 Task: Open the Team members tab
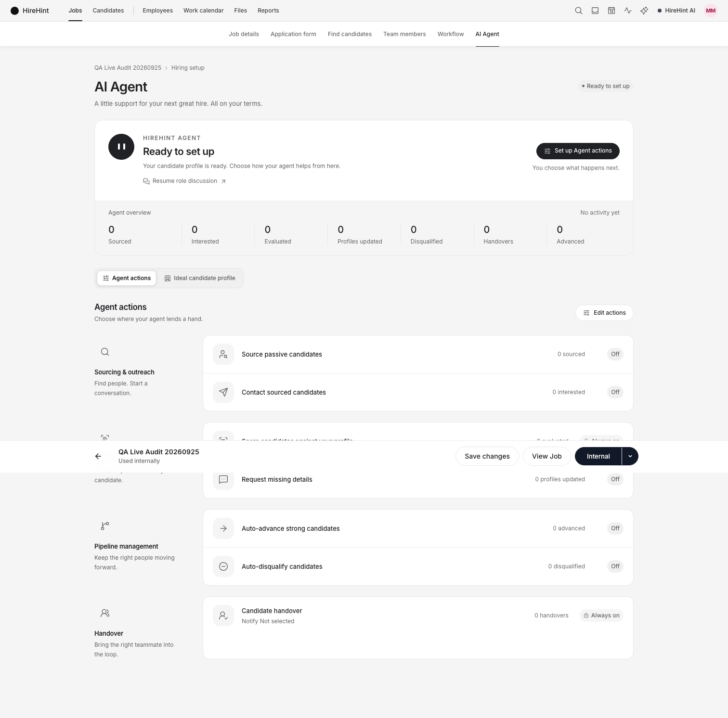[x=404, y=34]
